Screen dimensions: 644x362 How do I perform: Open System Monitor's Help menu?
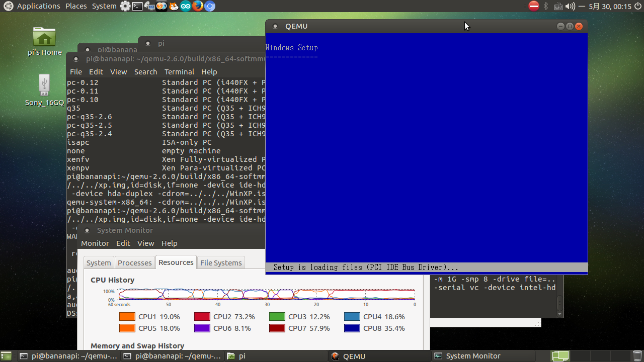tap(169, 243)
